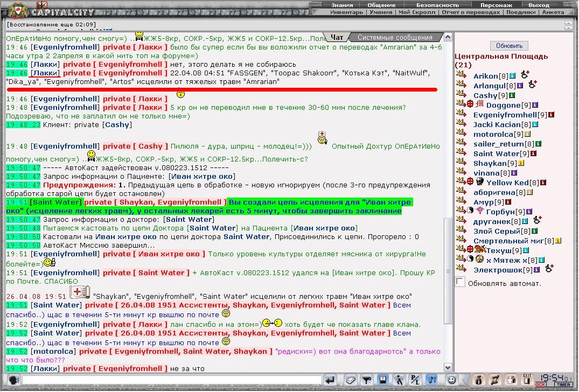Click the chat scrollbar down arrow
Image resolution: width=579 pixels, height=392 pixels.
coord(448,368)
